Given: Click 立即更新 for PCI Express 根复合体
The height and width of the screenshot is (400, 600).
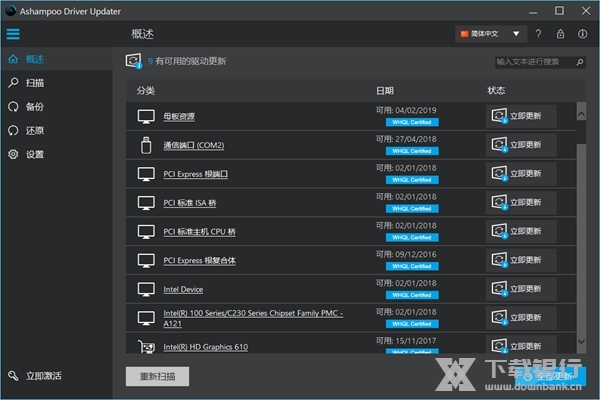Looking at the screenshot, I should tap(521, 260).
